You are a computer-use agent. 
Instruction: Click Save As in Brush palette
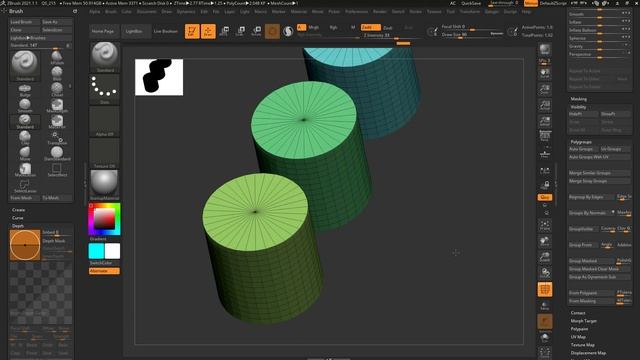(x=57, y=22)
